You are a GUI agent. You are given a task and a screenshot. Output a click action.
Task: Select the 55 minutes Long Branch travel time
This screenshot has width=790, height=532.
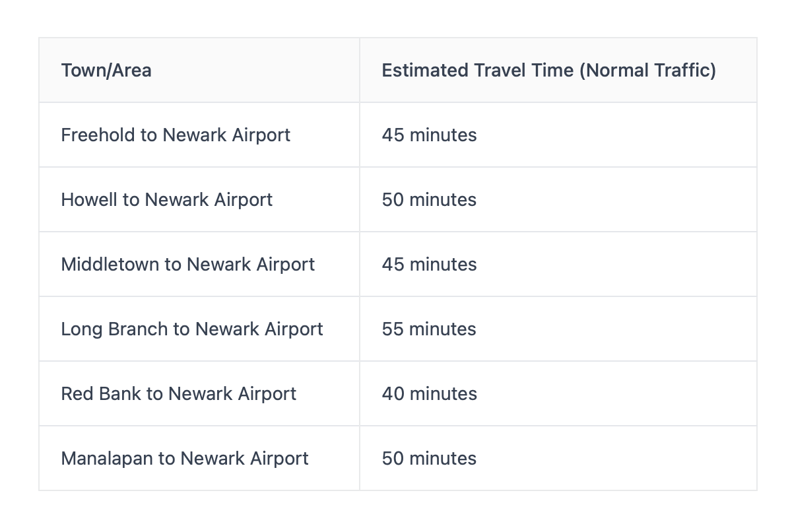[x=429, y=329]
